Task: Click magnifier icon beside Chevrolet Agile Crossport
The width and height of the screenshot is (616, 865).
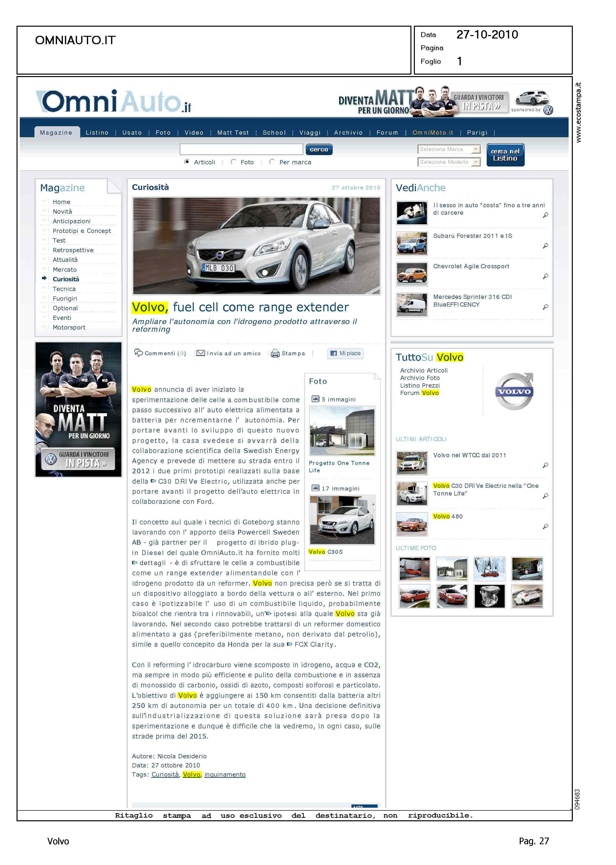Action: (x=545, y=276)
